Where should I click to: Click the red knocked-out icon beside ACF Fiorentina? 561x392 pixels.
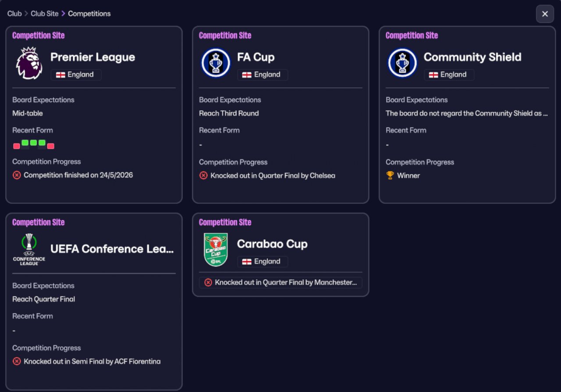point(17,361)
